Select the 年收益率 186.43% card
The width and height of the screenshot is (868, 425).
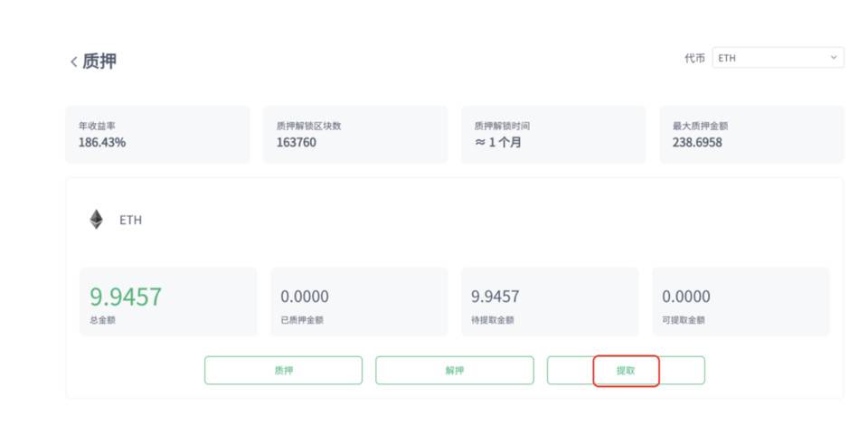[157, 135]
